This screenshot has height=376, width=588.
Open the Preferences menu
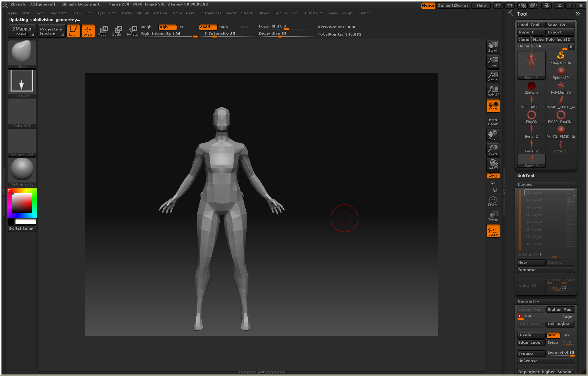[x=211, y=13]
